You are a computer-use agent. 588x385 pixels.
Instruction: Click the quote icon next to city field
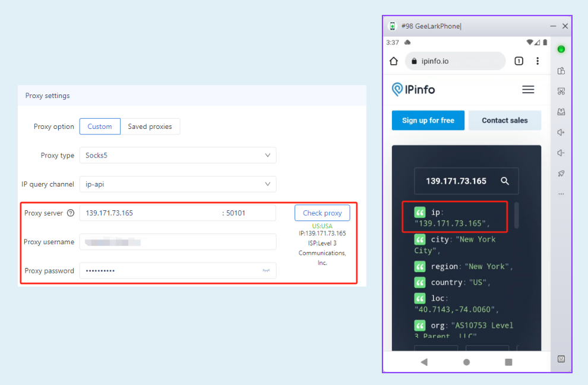coord(420,239)
